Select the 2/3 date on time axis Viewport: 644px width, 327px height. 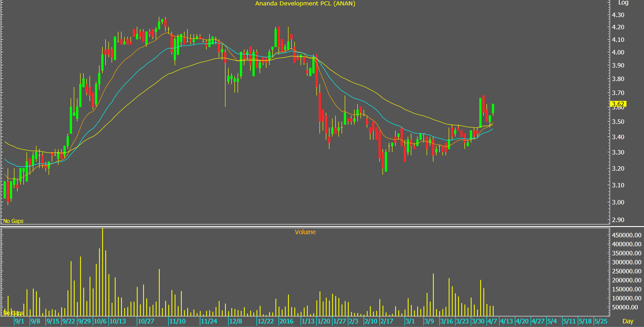(354, 322)
